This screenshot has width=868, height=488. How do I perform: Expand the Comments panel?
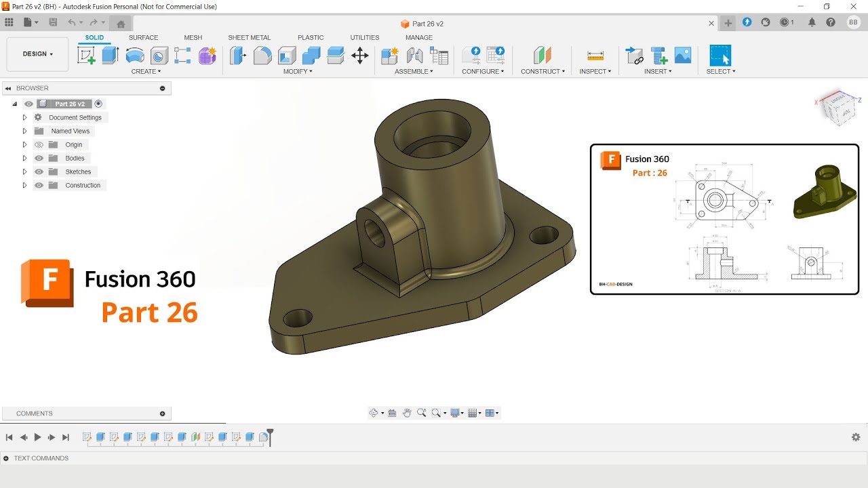point(162,413)
